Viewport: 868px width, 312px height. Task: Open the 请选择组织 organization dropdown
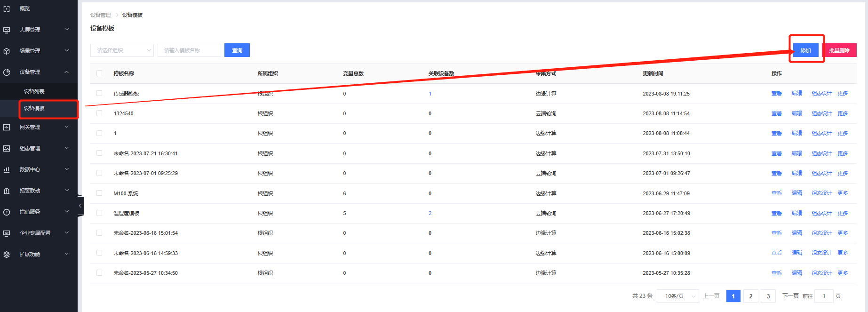coord(122,50)
